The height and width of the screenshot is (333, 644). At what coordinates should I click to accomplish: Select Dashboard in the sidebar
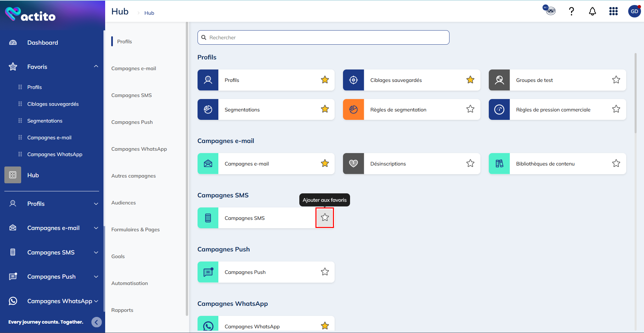click(43, 43)
